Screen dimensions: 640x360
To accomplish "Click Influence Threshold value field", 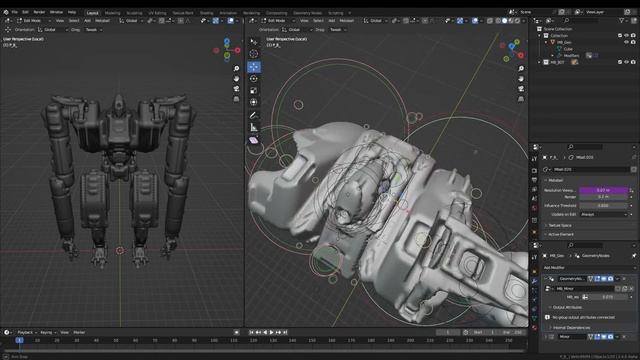I will [603, 206].
